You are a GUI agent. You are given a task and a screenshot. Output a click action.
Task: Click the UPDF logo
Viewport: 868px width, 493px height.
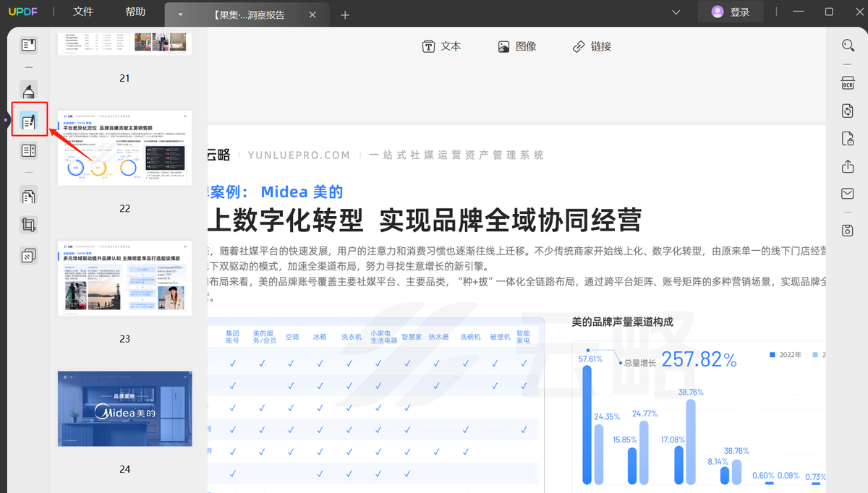24,12
